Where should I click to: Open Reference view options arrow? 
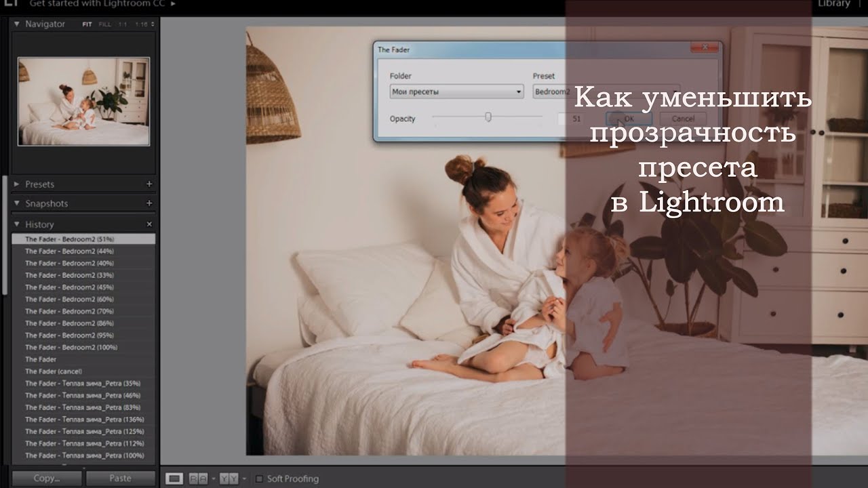(x=214, y=479)
